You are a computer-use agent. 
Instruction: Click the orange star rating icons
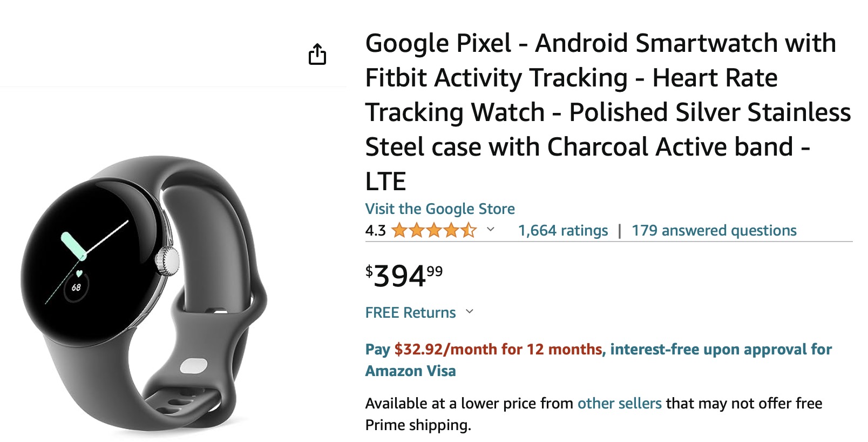tap(434, 231)
